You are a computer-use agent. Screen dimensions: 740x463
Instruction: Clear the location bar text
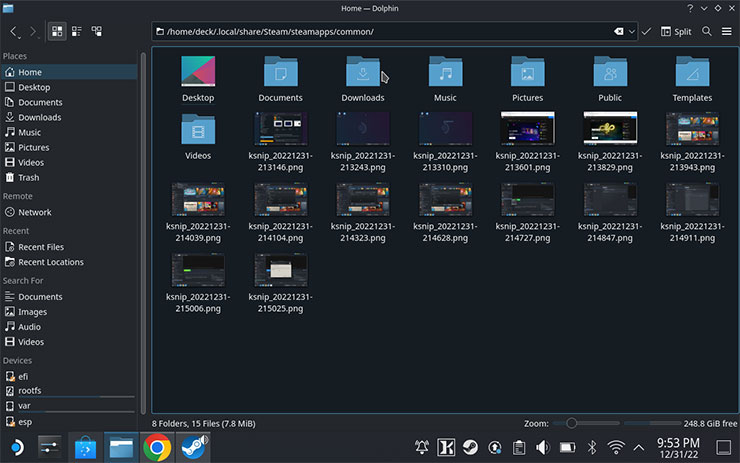[620, 32]
